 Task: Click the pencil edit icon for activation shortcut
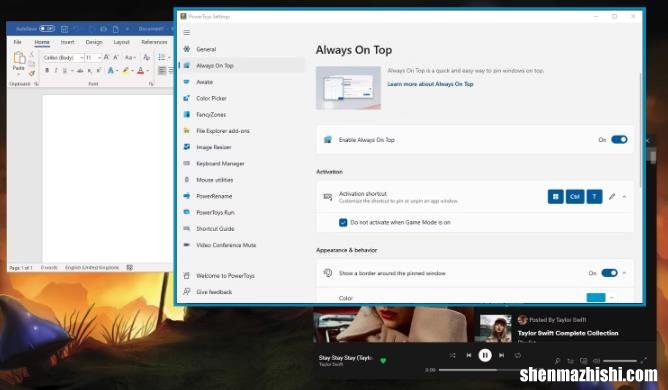click(x=612, y=196)
